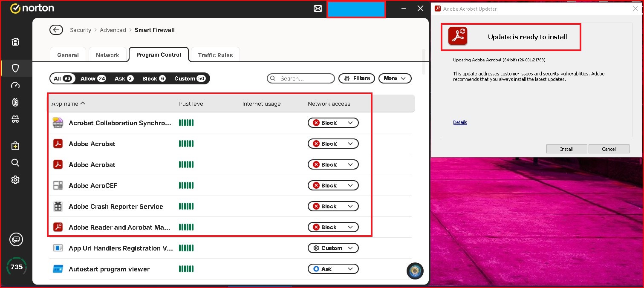Sort by App name column header
The height and width of the screenshot is (288, 644).
[x=68, y=104]
